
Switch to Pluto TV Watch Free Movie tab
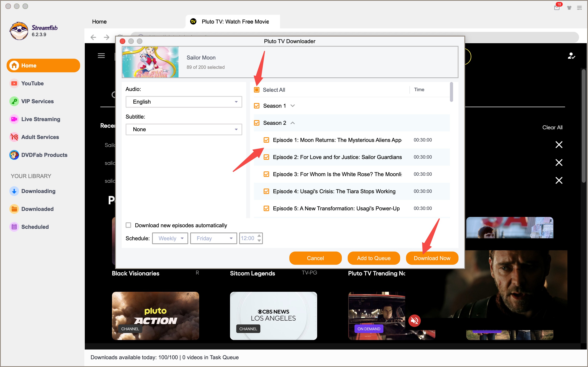[x=233, y=22]
